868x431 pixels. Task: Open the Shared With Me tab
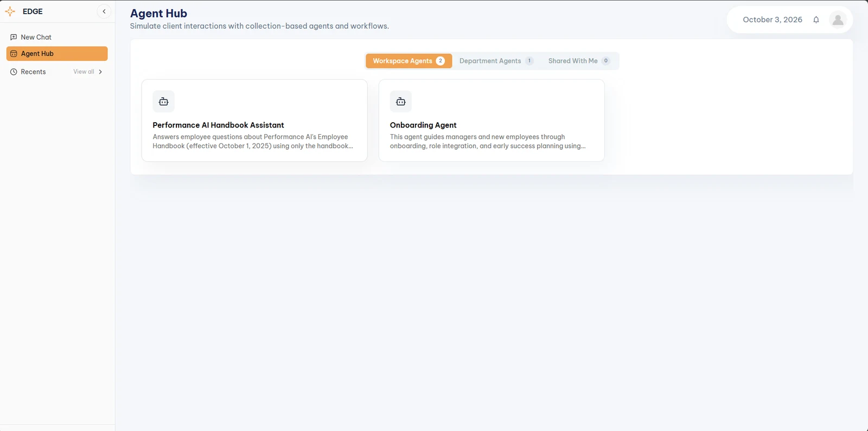point(579,61)
